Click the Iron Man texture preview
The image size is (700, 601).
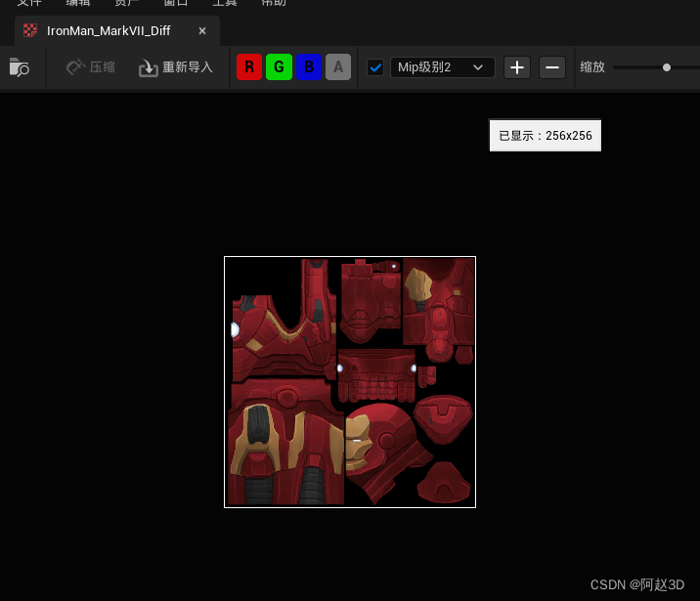350,382
